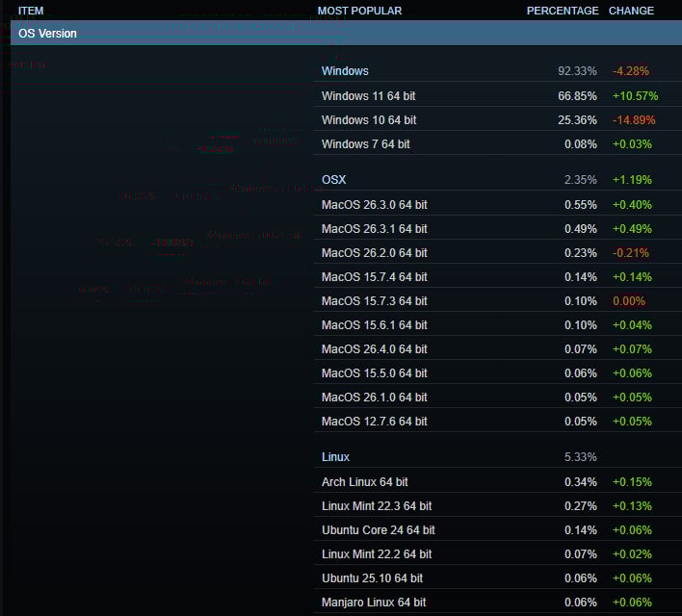Click the Arch Linux +0.15% change

pyautogui.click(x=632, y=481)
